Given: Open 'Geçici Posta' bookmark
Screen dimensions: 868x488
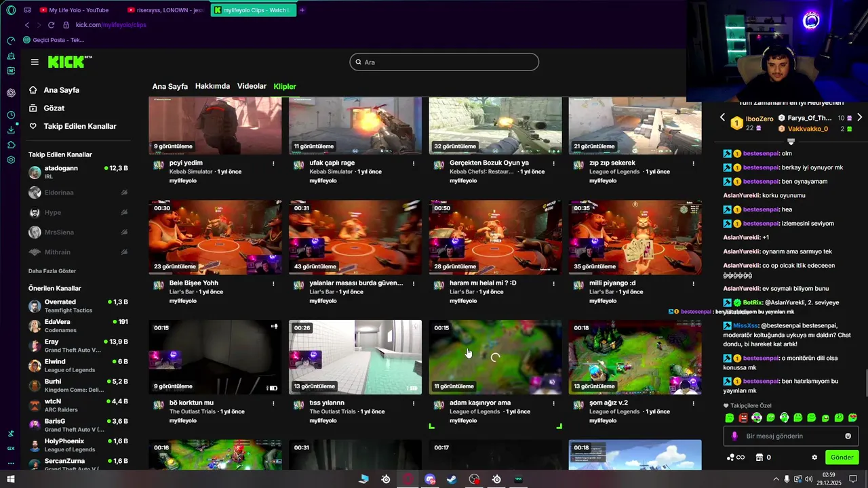Looking at the screenshot, I should click(x=54, y=40).
